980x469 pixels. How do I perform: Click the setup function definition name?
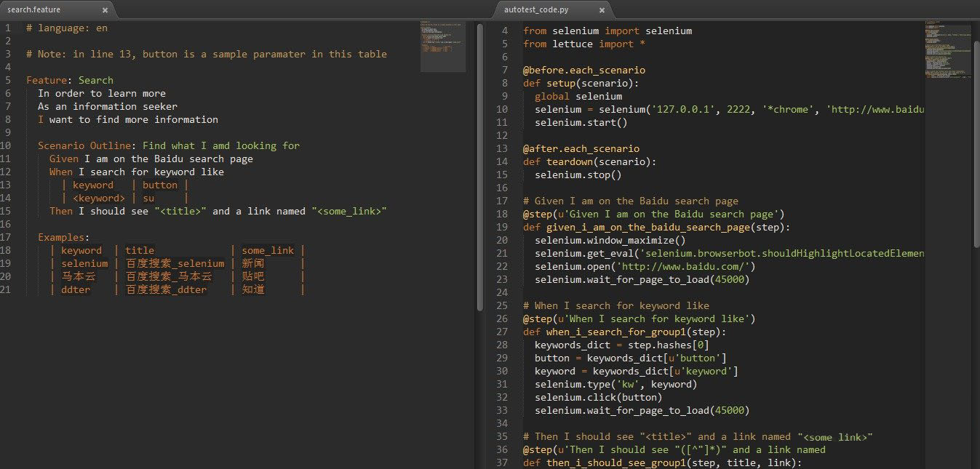click(x=560, y=83)
